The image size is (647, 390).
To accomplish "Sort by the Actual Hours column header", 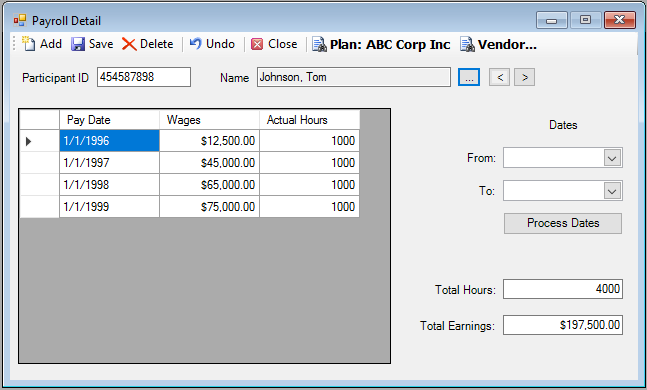I will click(x=309, y=120).
